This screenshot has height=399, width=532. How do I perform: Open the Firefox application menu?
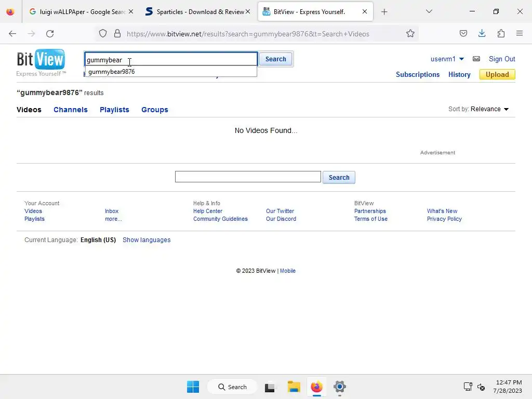[520, 33]
